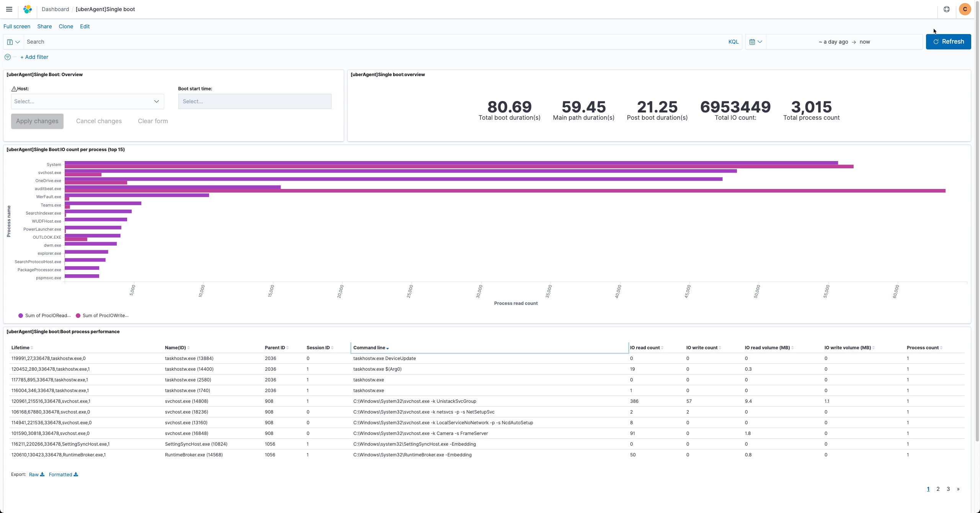Download the Raw export
The image size is (980, 513).
click(36, 474)
